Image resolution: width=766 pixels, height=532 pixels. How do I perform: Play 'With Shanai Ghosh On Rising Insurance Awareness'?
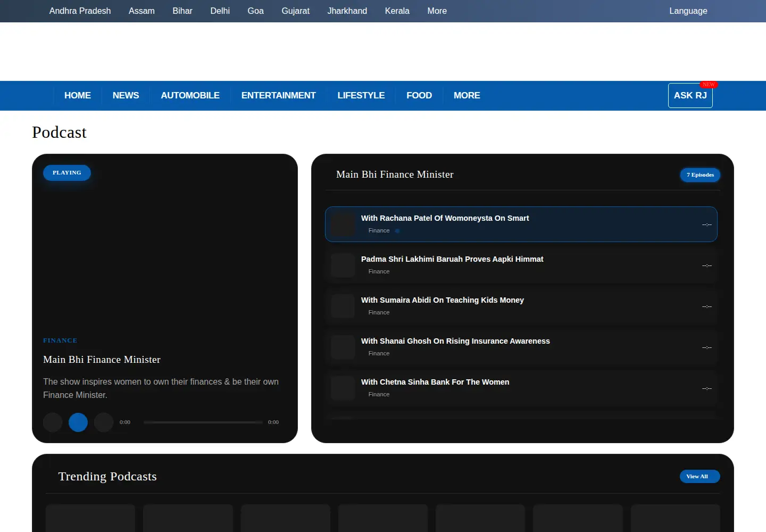(521, 347)
